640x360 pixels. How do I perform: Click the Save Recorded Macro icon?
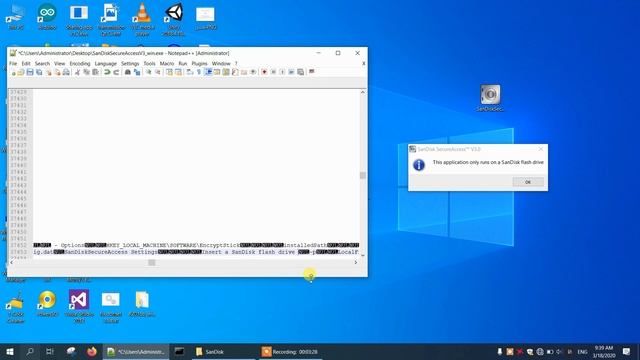pos(301,72)
